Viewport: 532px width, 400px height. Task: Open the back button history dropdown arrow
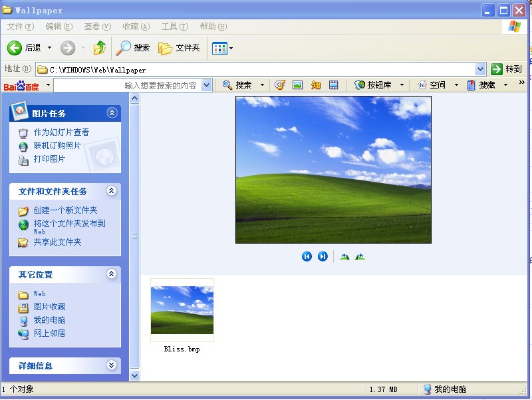click(x=49, y=48)
